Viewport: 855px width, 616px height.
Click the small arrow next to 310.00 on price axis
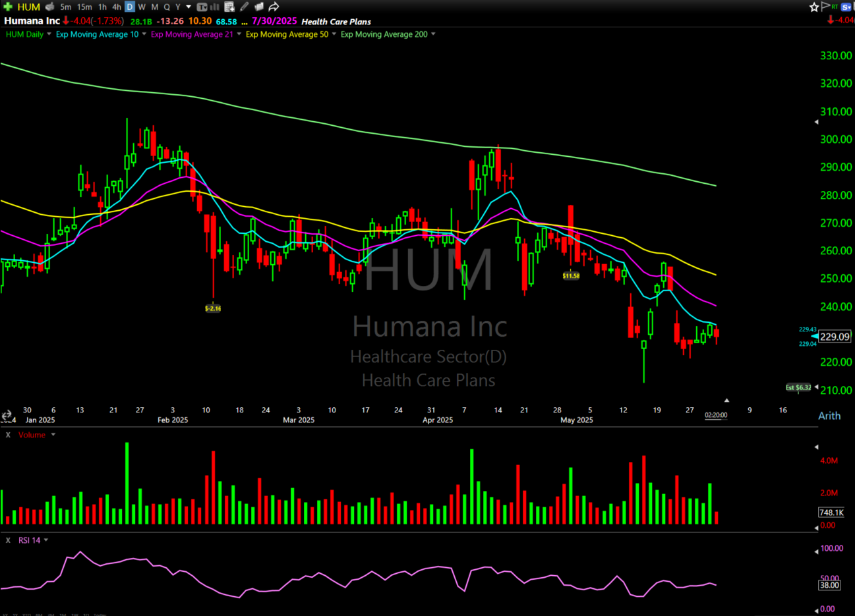816,122
